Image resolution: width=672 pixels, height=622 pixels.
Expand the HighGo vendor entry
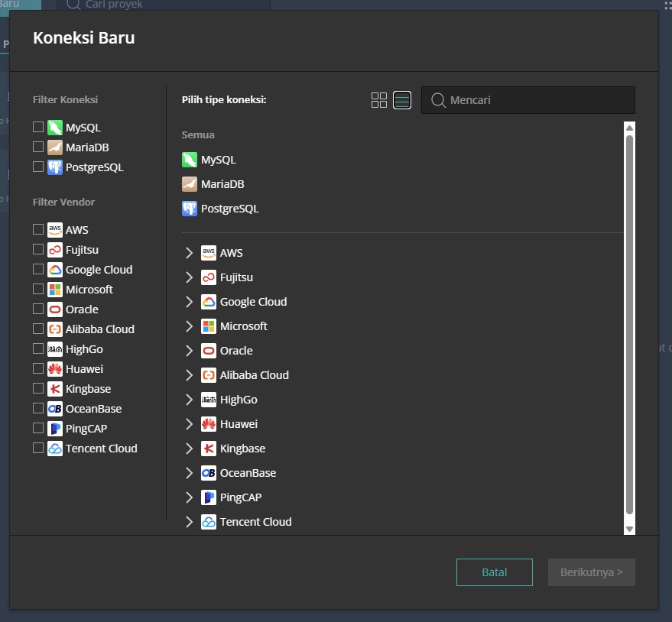pos(189,399)
